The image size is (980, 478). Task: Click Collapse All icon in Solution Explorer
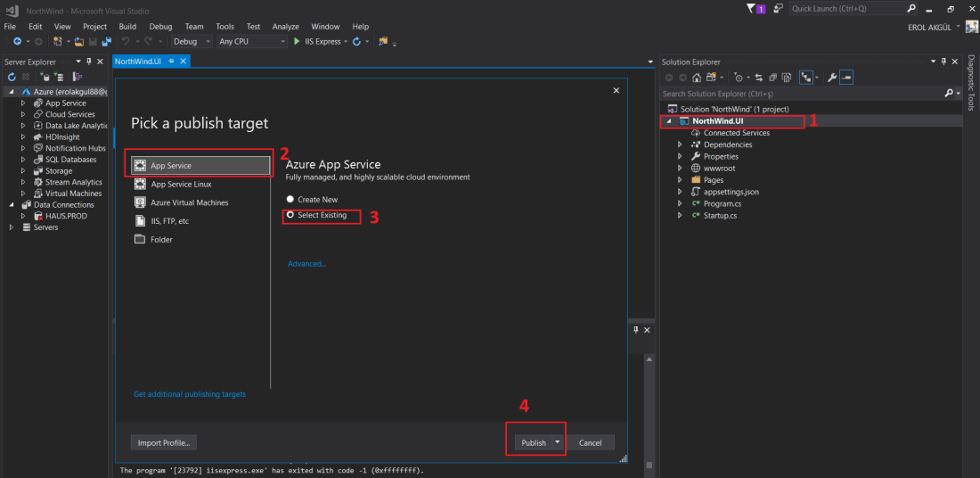[x=773, y=78]
